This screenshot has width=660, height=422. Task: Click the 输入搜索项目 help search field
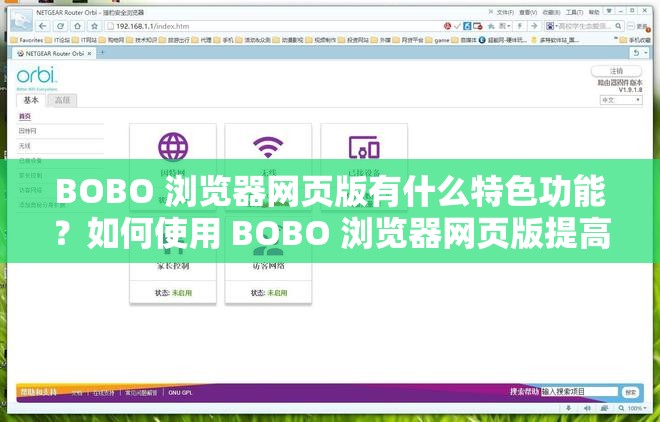[x=580, y=392]
